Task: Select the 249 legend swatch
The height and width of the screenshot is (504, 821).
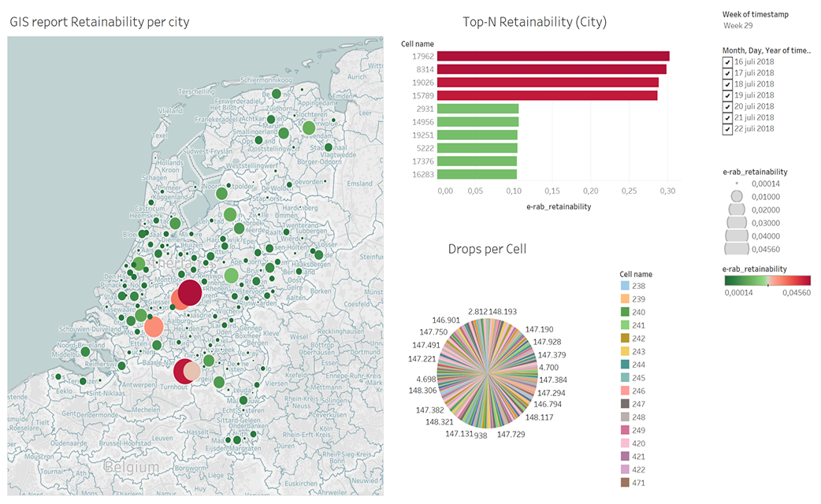Action: [625, 430]
